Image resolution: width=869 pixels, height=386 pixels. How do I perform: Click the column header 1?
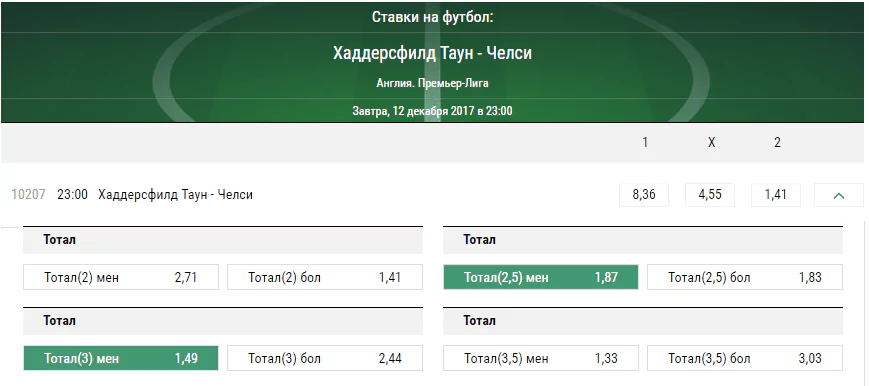coord(645,143)
